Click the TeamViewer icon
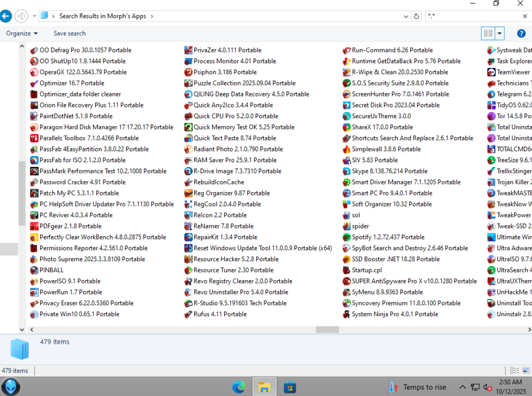 [x=491, y=72]
